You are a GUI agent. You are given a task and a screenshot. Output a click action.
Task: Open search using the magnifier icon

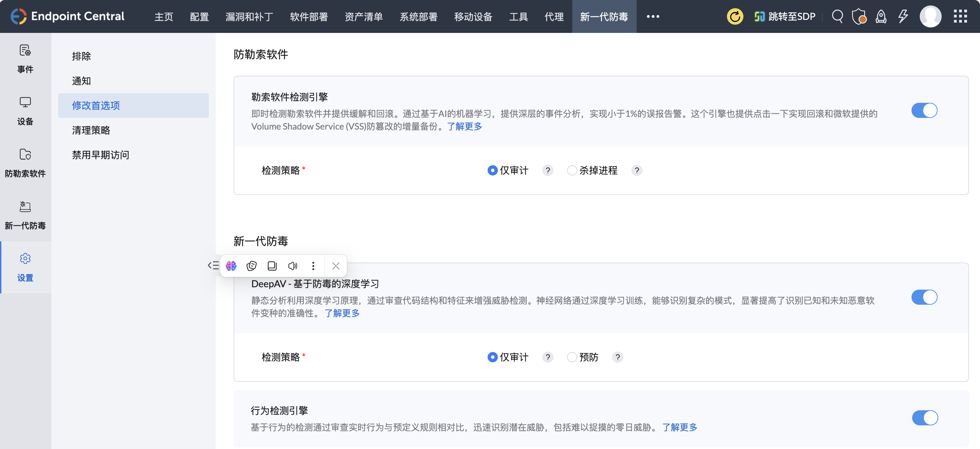pyautogui.click(x=837, y=16)
